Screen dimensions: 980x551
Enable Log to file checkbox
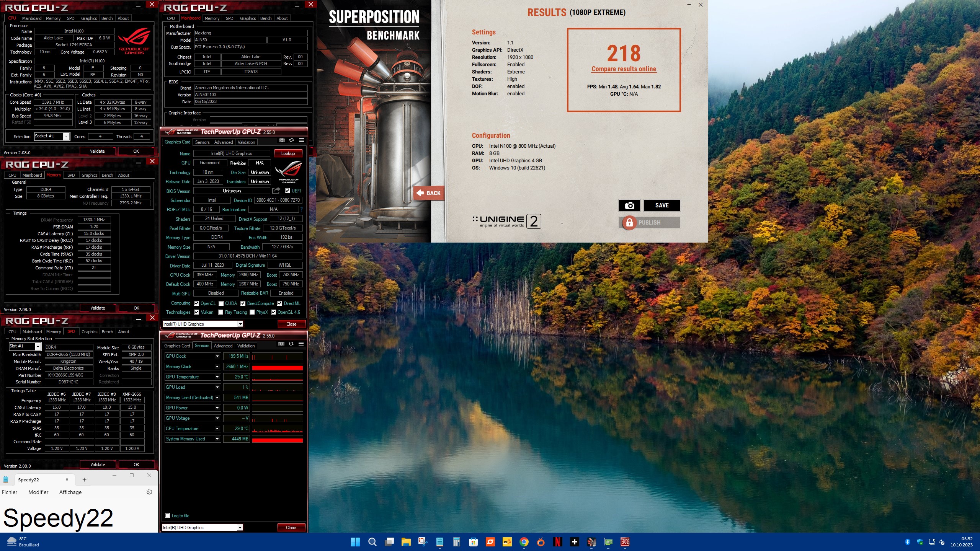(168, 516)
